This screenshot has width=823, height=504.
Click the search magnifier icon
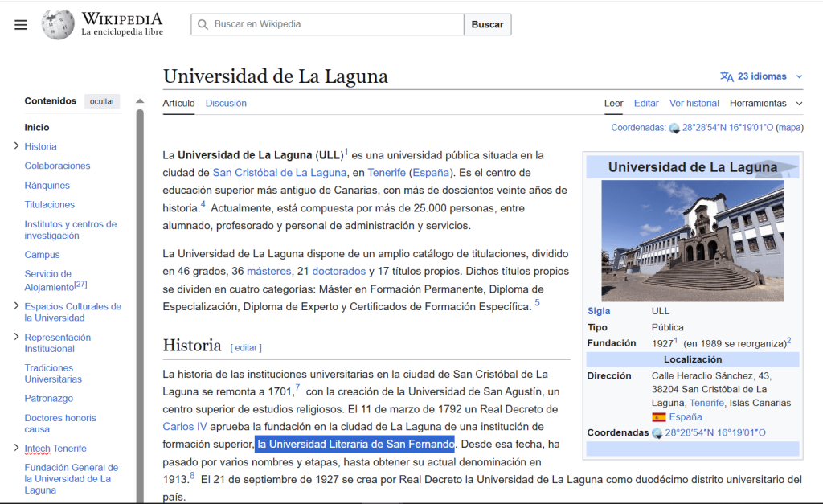pos(203,24)
